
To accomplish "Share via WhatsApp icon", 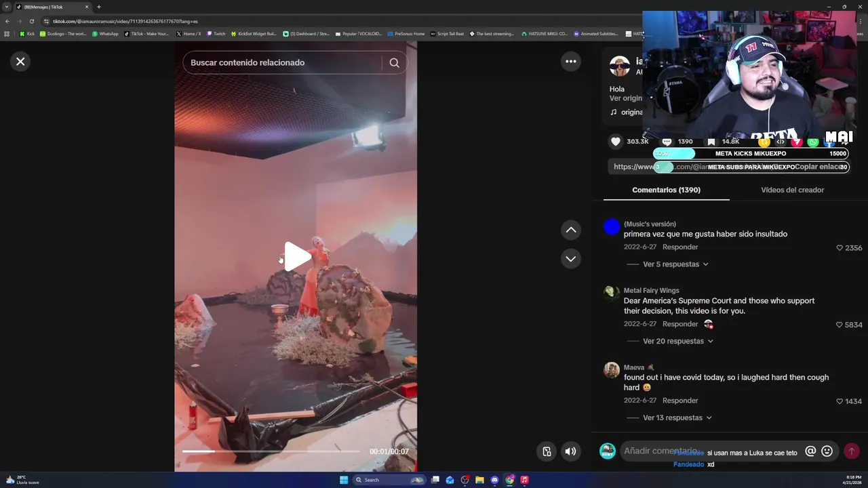I will coord(813,142).
